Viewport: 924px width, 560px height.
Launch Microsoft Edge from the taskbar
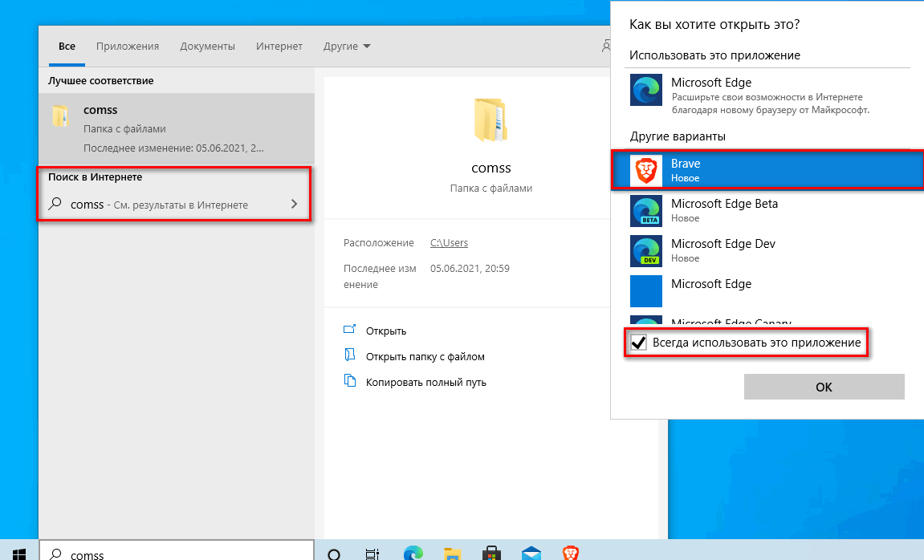pos(413,554)
